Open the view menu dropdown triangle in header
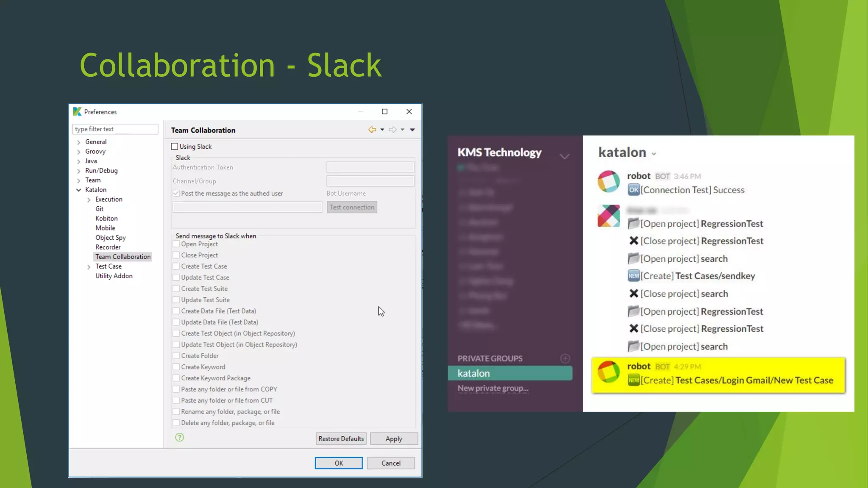Viewport: 868px width, 488px height. (412, 130)
